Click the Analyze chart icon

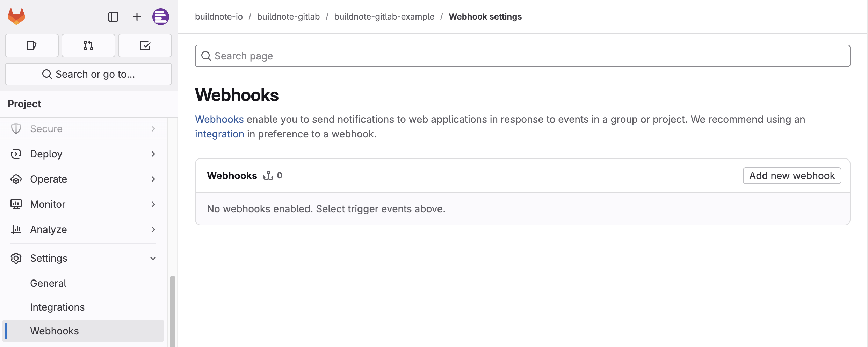16,229
